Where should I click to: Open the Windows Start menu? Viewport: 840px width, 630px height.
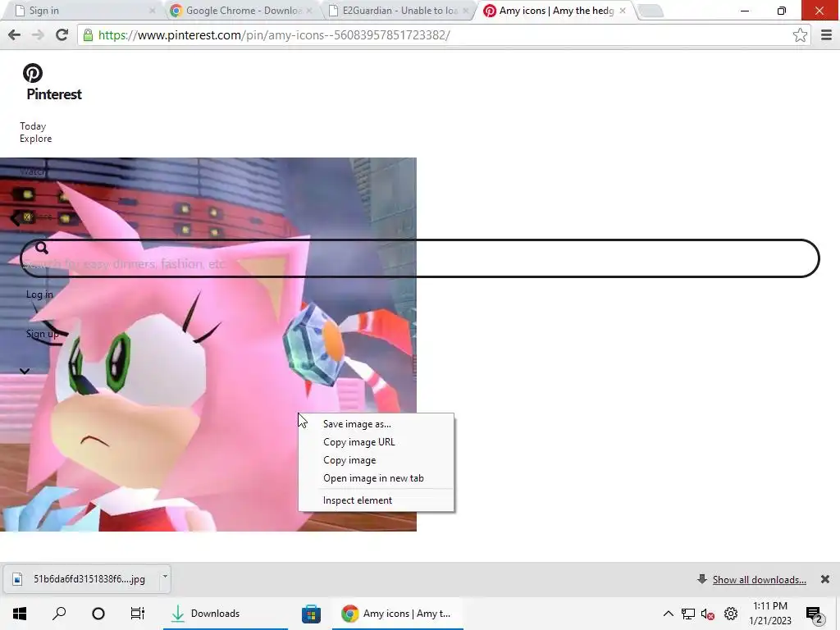click(x=20, y=614)
